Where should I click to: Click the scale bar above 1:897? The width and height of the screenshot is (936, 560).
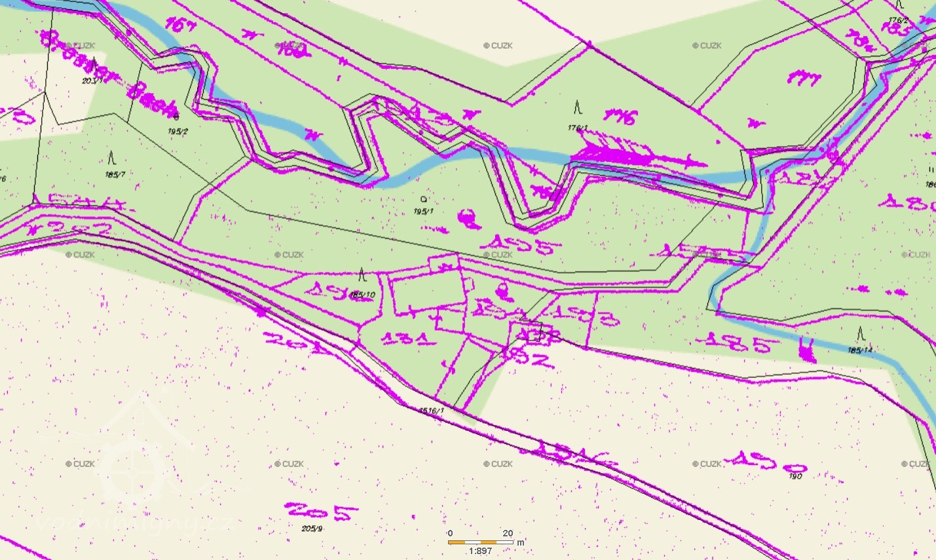click(481, 542)
